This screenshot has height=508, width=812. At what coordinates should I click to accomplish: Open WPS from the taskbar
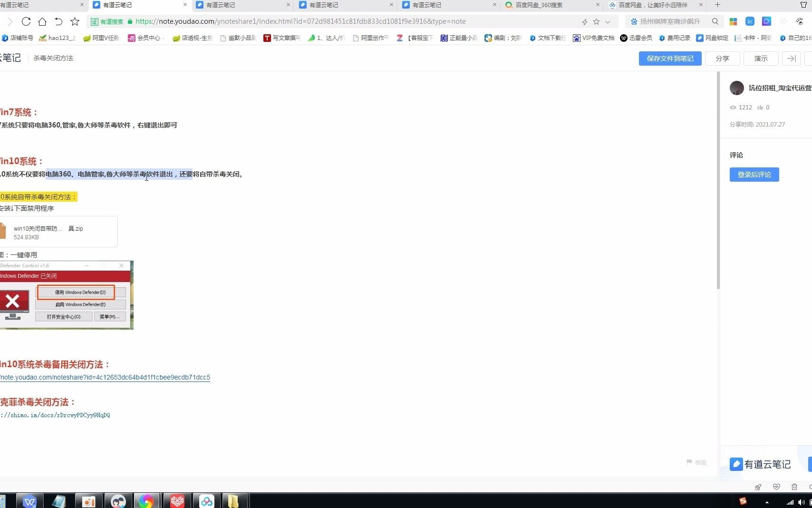tap(29, 501)
